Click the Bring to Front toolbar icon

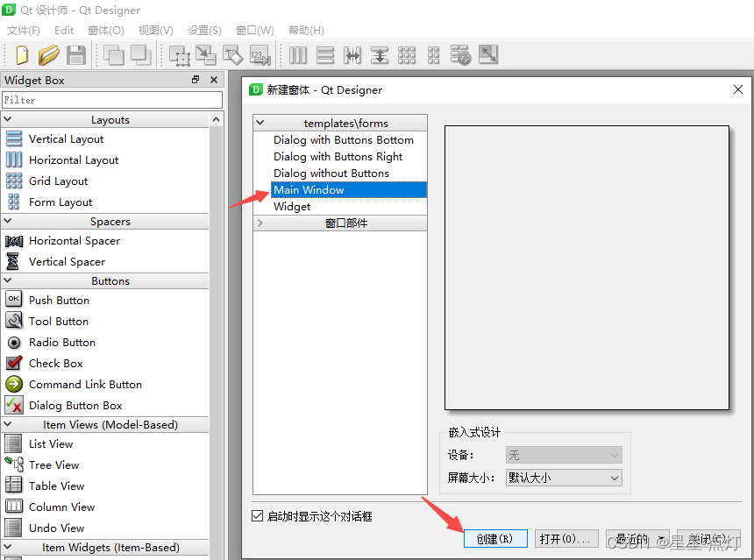pyautogui.click(x=141, y=55)
